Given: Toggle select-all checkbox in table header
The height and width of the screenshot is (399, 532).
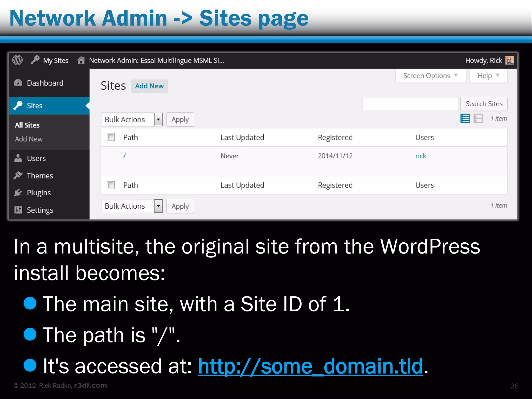Looking at the screenshot, I should coord(111,137).
